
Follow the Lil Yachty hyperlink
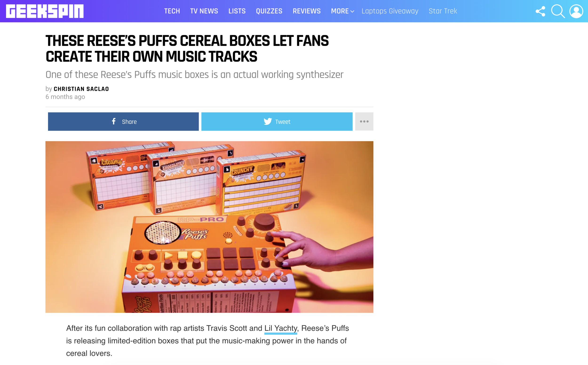tap(281, 328)
